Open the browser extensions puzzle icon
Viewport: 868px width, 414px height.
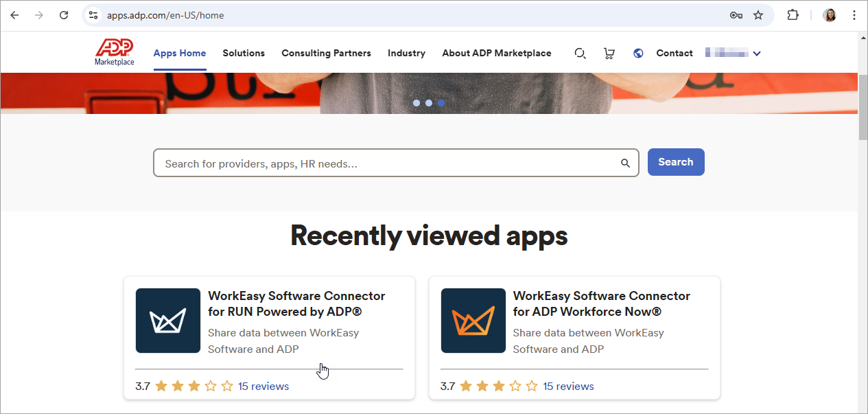point(793,15)
